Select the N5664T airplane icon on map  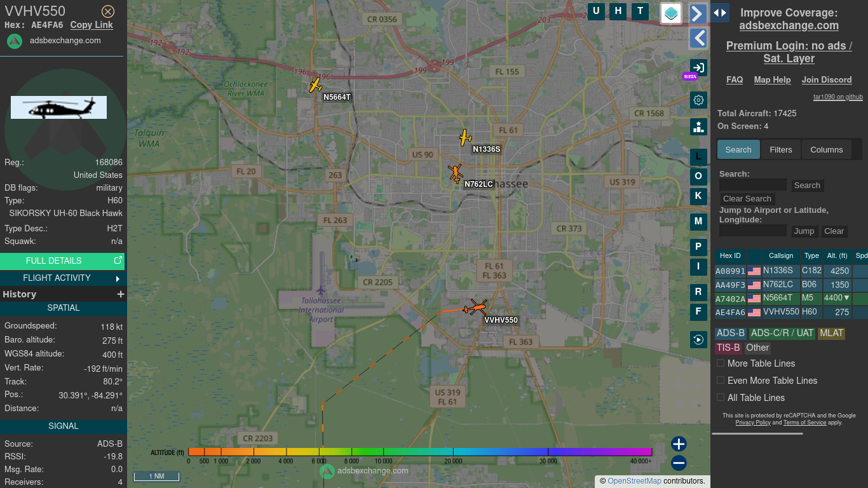[x=316, y=85]
